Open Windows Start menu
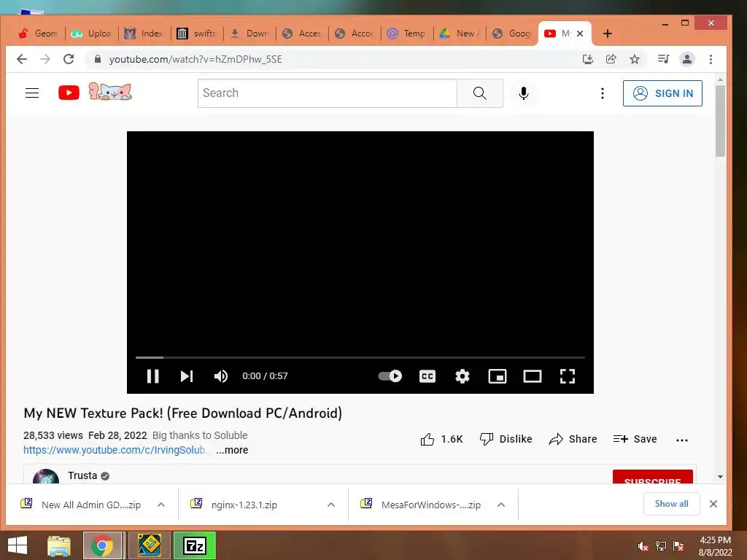 pyautogui.click(x=18, y=545)
